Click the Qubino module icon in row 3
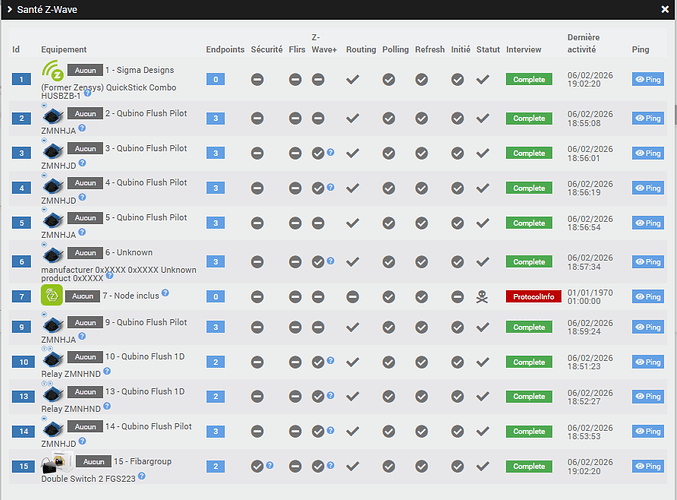 53,151
